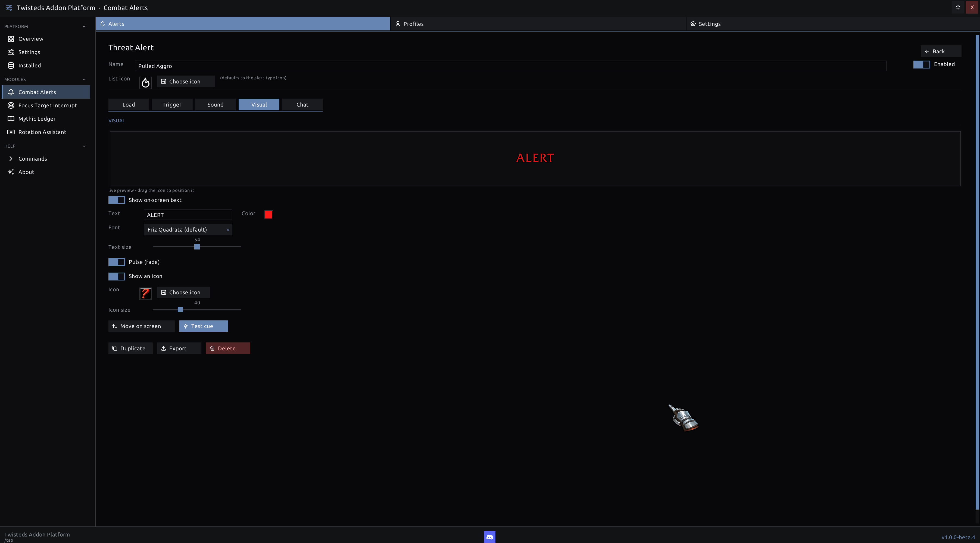Click the Export button
The height and width of the screenshot is (543, 980).
click(x=179, y=348)
